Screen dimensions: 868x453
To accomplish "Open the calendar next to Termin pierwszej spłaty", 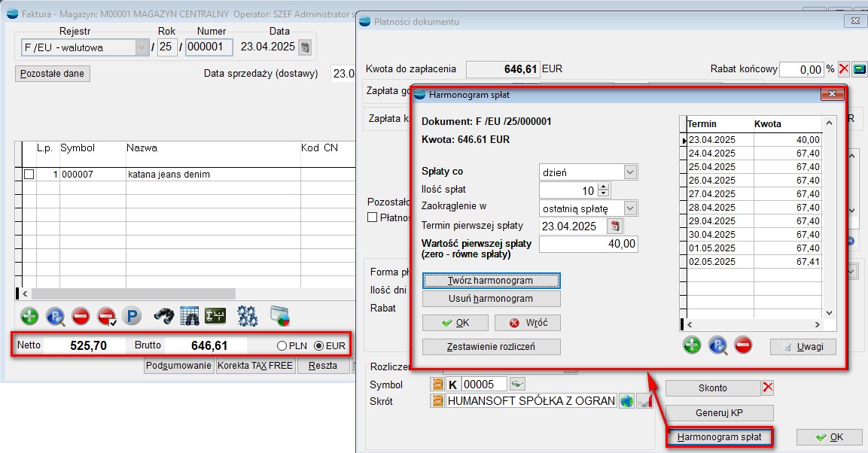I will (x=615, y=226).
